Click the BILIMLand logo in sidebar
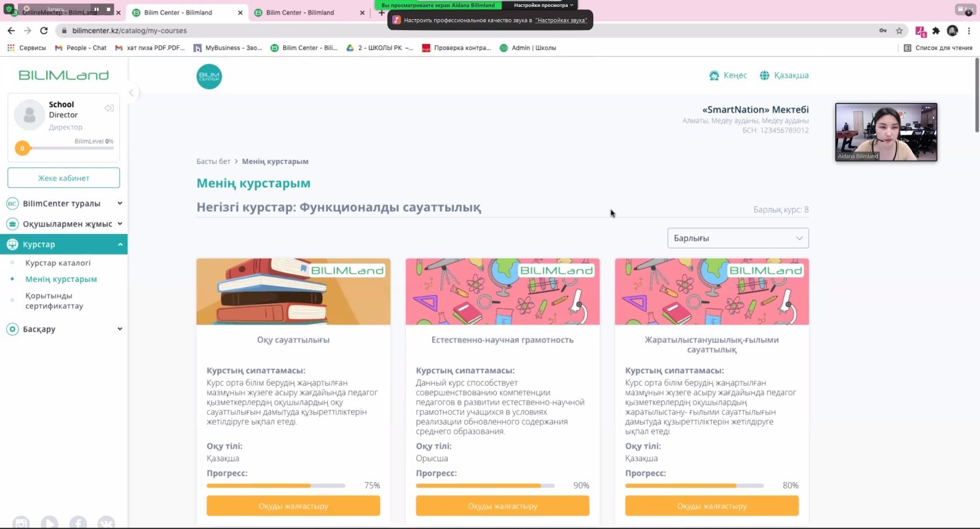 (x=64, y=75)
